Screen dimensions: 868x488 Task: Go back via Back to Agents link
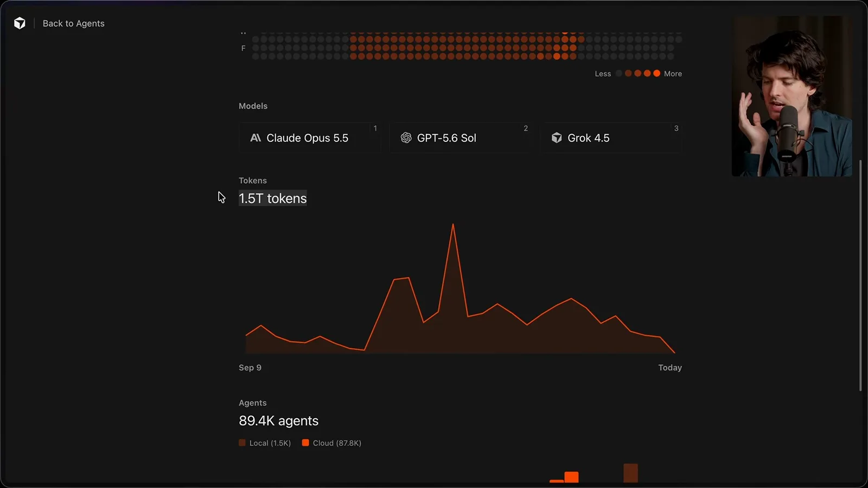74,23
